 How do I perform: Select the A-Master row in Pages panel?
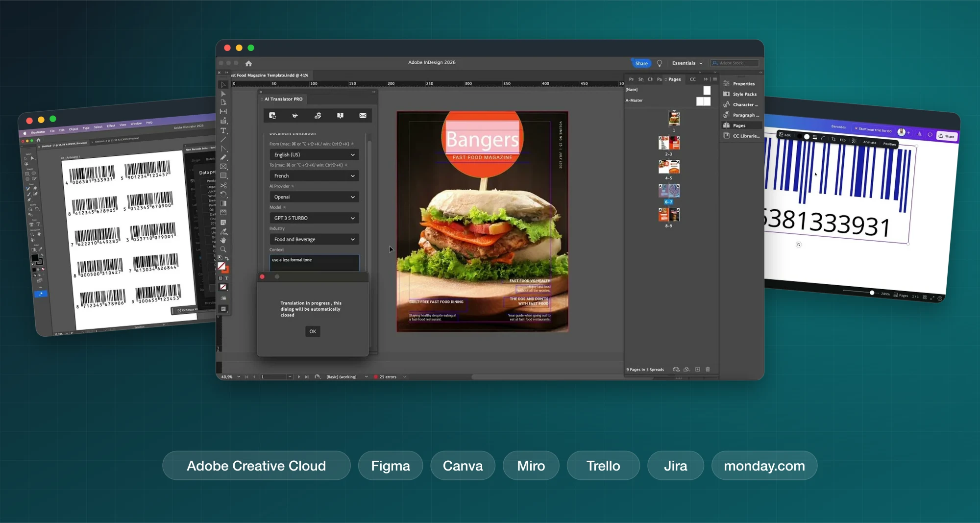668,100
